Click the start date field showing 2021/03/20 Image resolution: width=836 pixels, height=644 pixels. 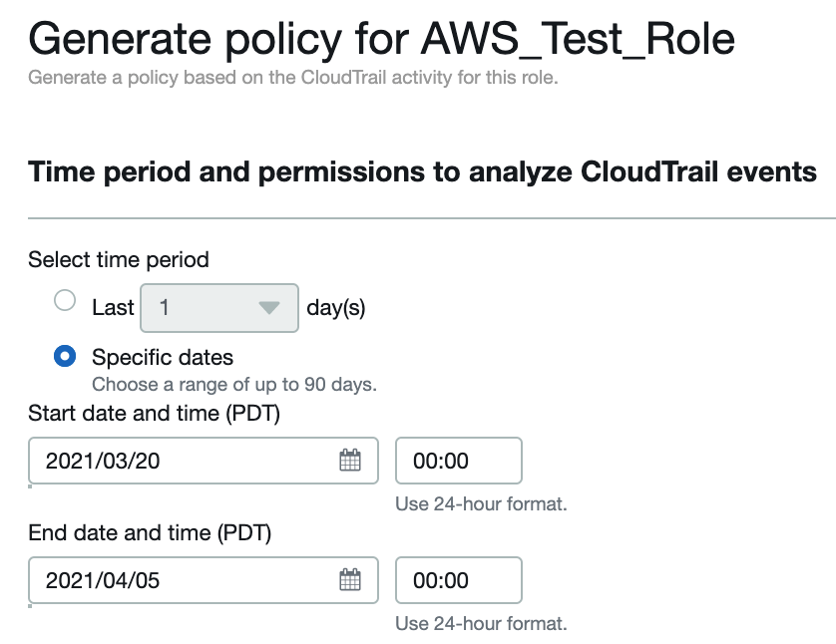click(180, 461)
